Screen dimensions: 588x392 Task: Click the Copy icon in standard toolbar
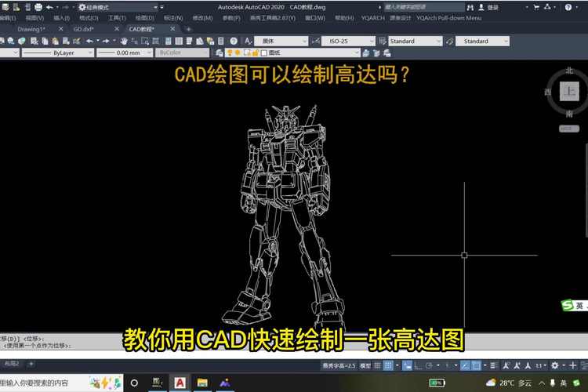coord(45,41)
